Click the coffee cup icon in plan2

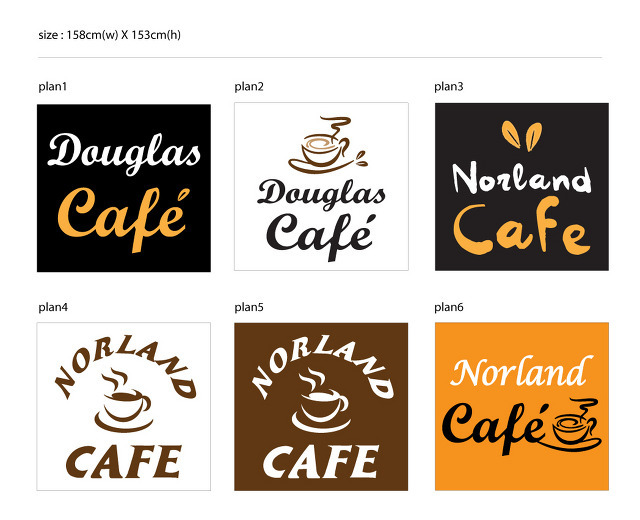(328, 144)
